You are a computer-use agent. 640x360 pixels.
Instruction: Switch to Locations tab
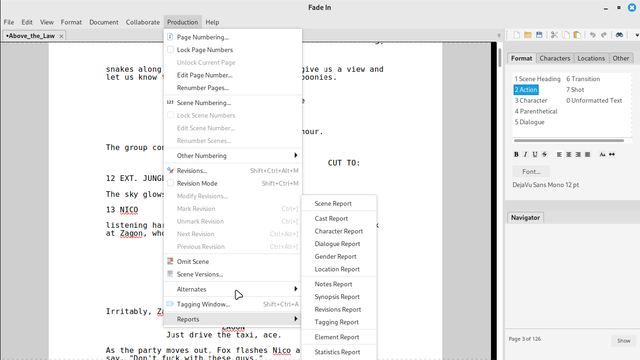click(591, 58)
